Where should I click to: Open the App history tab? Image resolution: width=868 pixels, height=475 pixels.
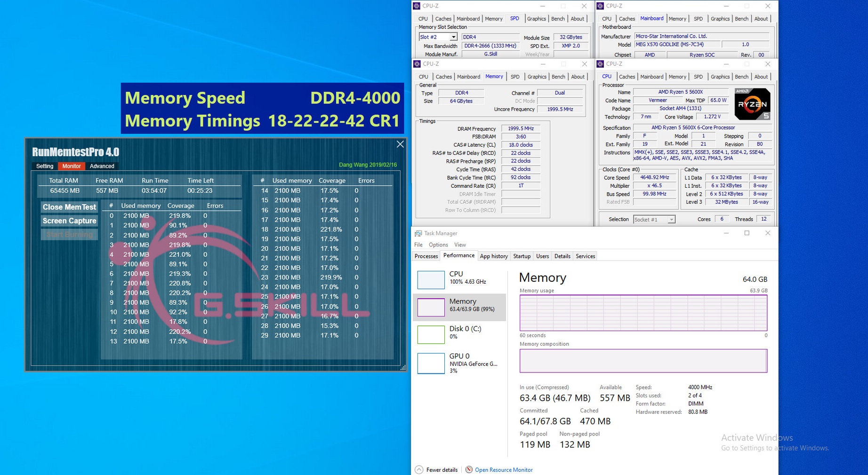(x=494, y=256)
